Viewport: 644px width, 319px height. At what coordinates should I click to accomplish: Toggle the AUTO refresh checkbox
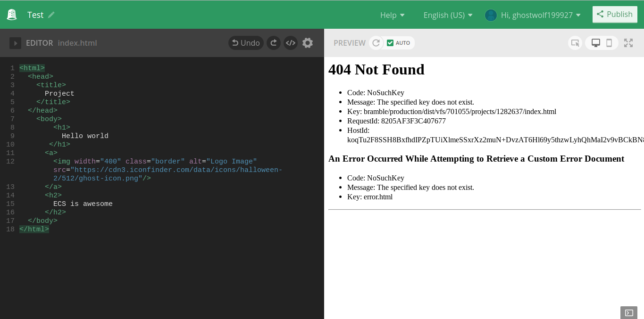coord(390,43)
